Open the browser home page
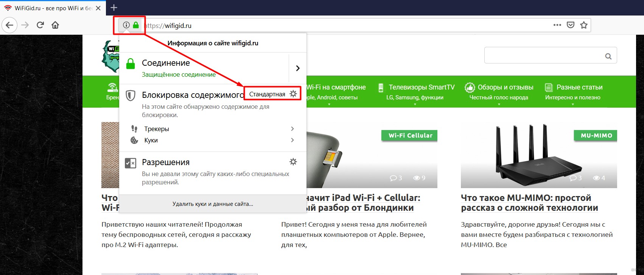The height and width of the screenshot is (275, 644). pos(55,25)
